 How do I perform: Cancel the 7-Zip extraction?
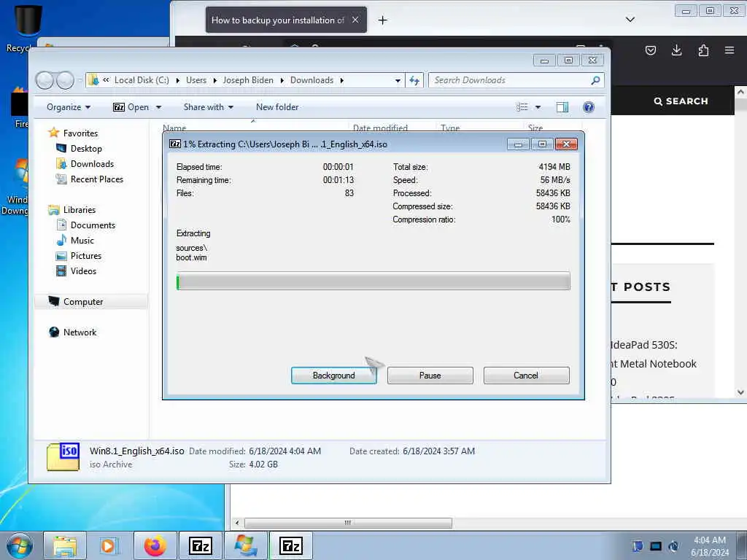tap(526, 376)
